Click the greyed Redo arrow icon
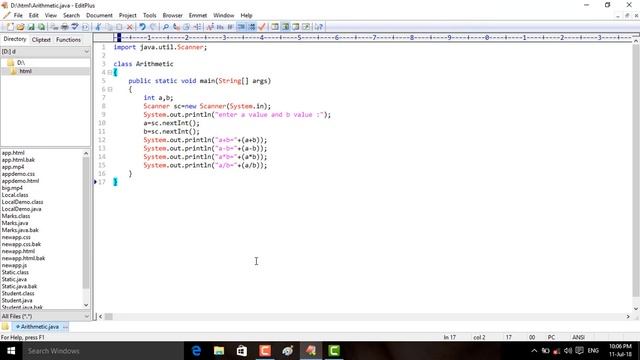 click(153, 27)
